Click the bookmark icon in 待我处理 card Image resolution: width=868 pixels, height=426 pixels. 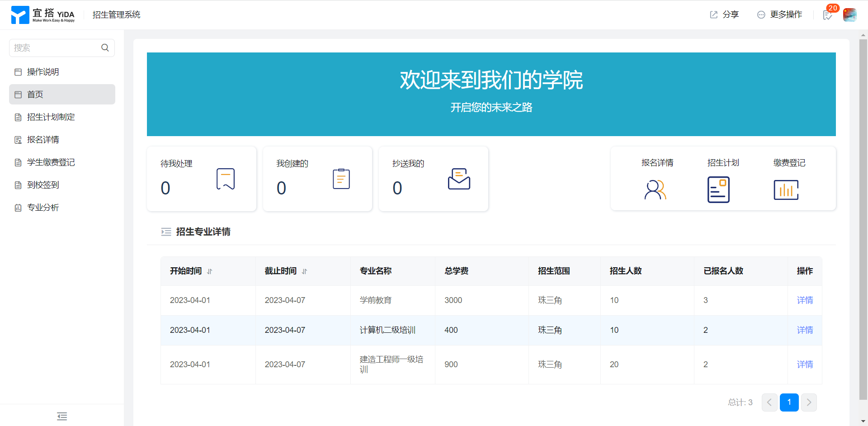pos(226,179)
